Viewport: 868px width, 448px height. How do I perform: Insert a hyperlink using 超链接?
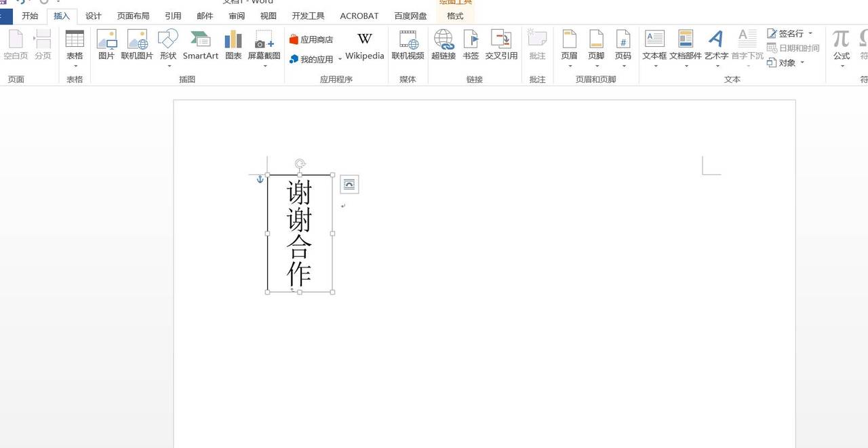(443, 46)
